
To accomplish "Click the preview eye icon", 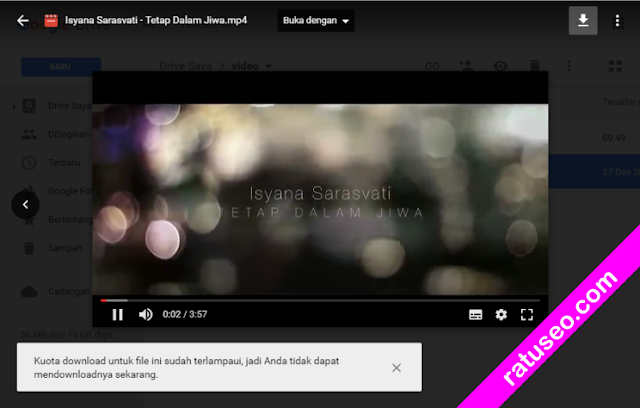I will click(x=500, y=66).
